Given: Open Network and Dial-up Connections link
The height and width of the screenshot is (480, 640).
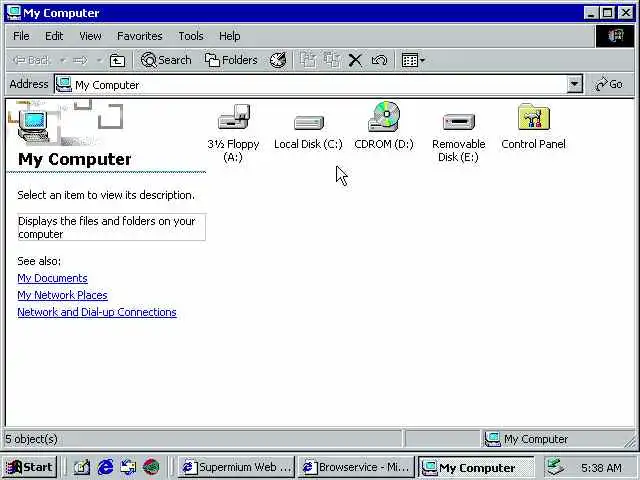Looking at the screenshot, I should click(x=97, y=312).
